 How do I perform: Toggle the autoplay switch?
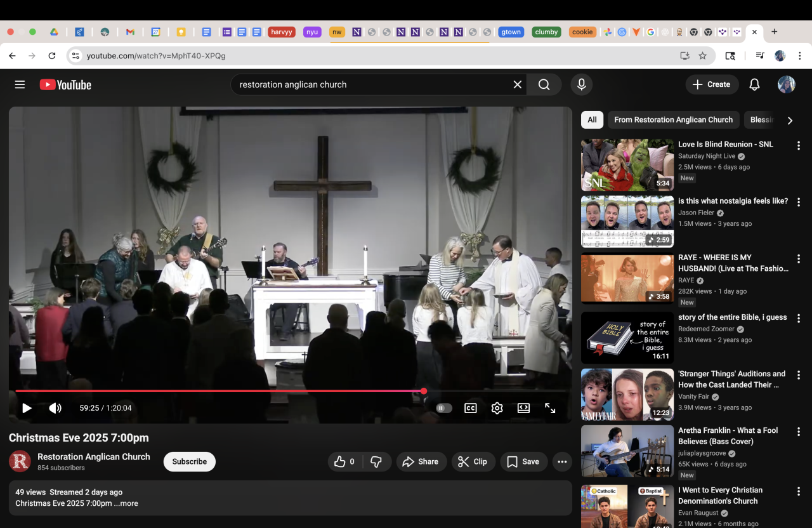443,408
